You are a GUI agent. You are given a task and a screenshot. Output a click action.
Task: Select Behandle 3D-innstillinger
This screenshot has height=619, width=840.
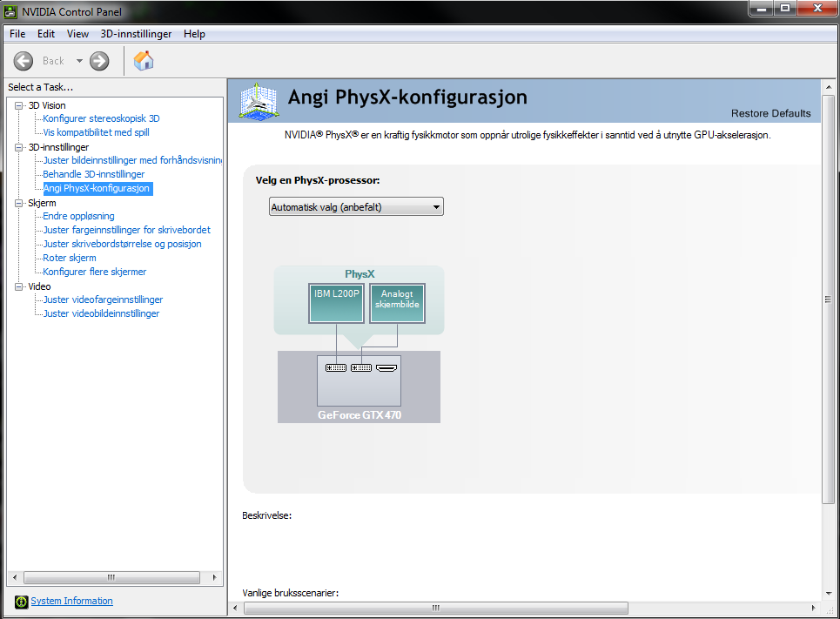tap(94, 174)
